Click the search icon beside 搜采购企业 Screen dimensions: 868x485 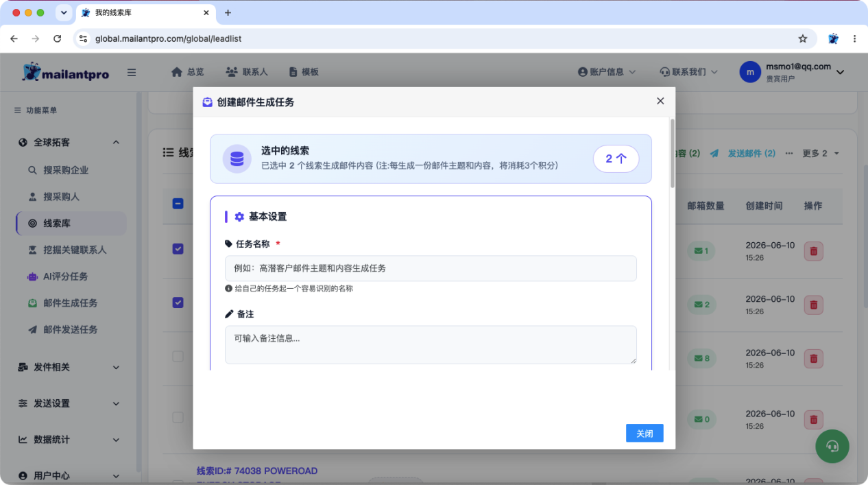(x=32, y=170)
